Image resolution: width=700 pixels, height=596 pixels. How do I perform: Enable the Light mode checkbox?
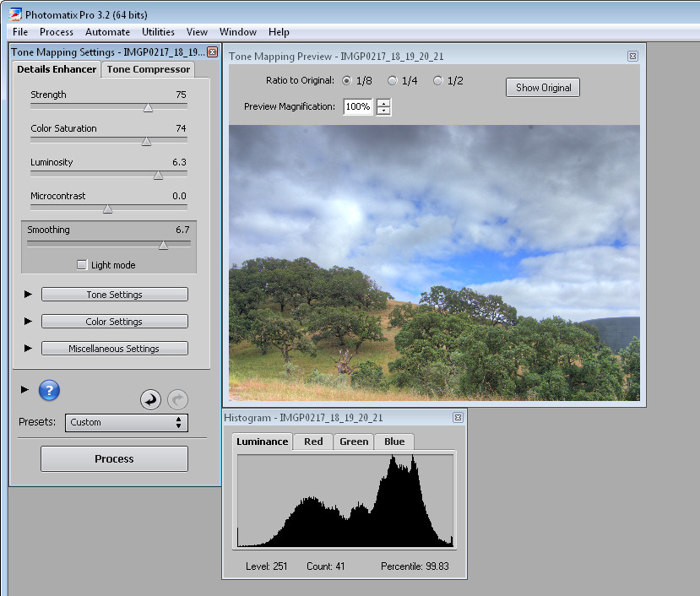pyautogui.click(x=82, y=265)
